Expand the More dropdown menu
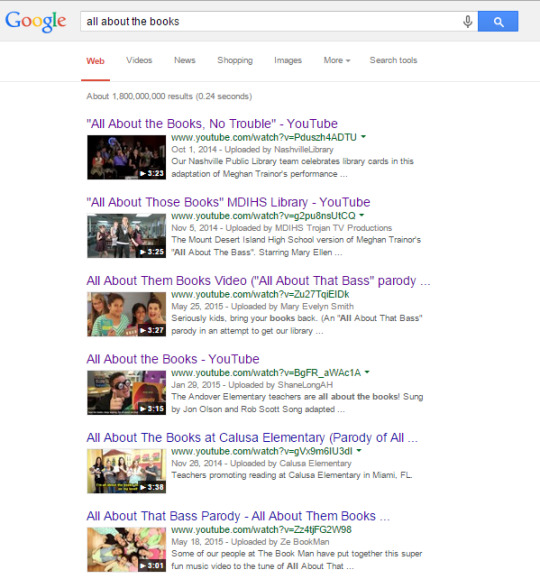 pos(337,60)
